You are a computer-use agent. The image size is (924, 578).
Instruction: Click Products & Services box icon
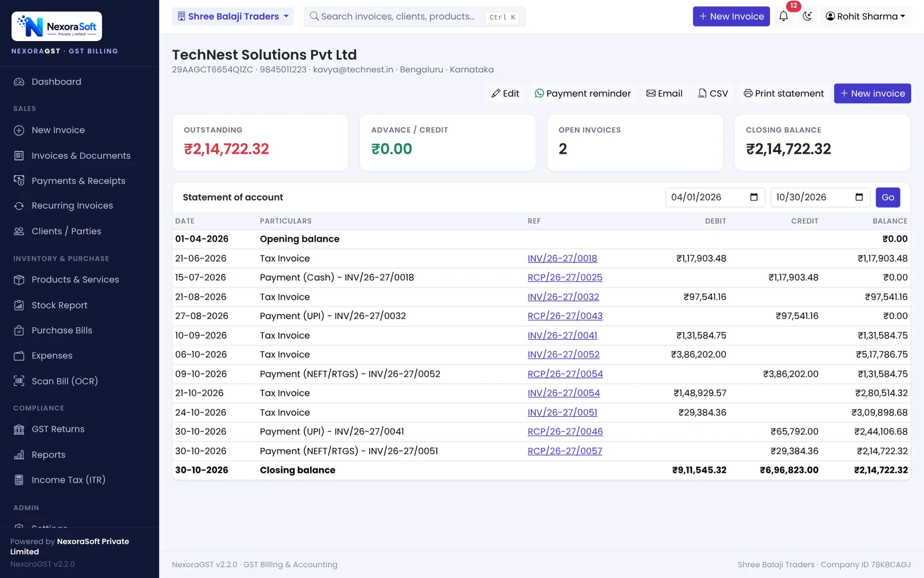19,280
